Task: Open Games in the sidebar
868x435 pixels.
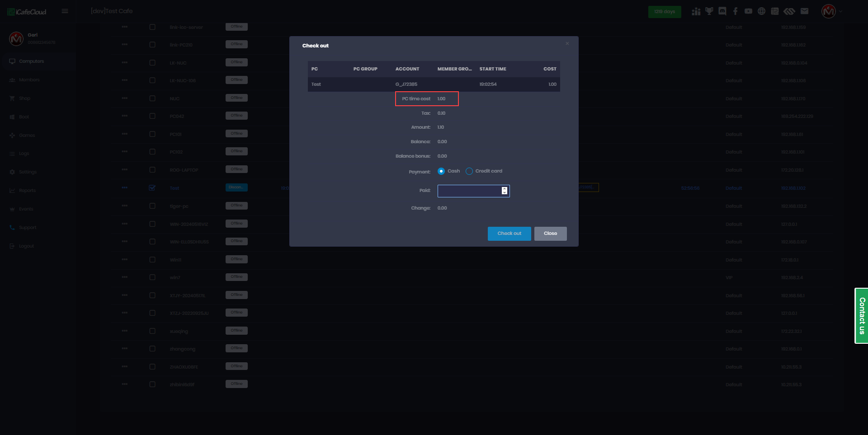Action: click(x=27, y=136)
